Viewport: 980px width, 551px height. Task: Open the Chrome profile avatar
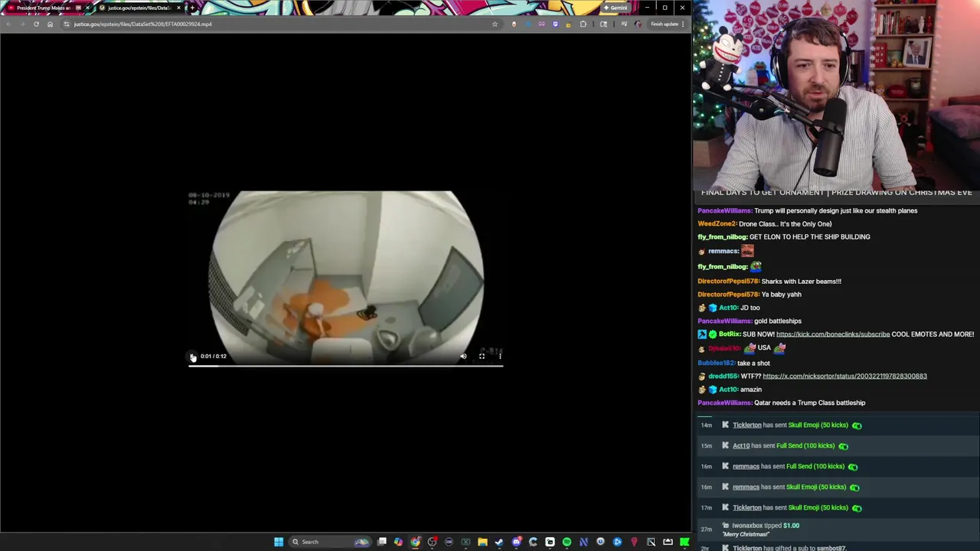pos(638,24)
